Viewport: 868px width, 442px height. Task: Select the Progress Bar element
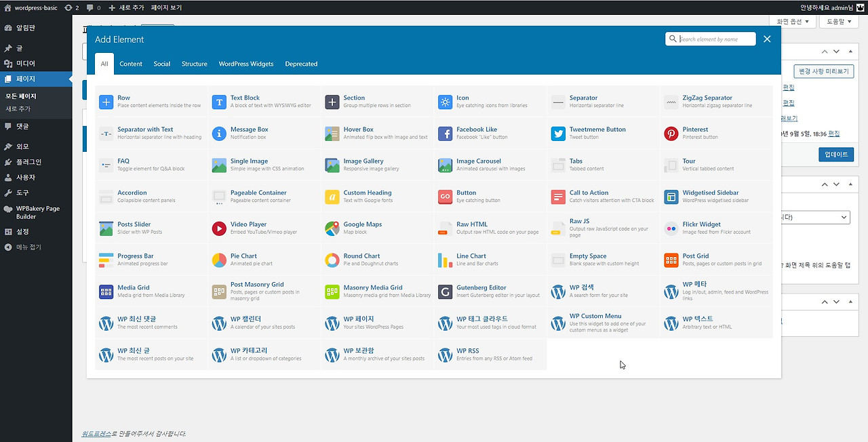pos(151,260)
